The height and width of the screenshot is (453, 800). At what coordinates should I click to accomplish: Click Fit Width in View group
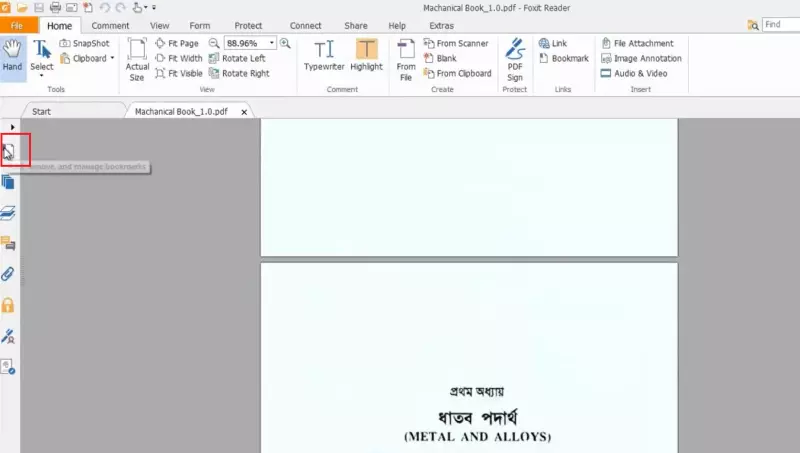click(179, 58)
